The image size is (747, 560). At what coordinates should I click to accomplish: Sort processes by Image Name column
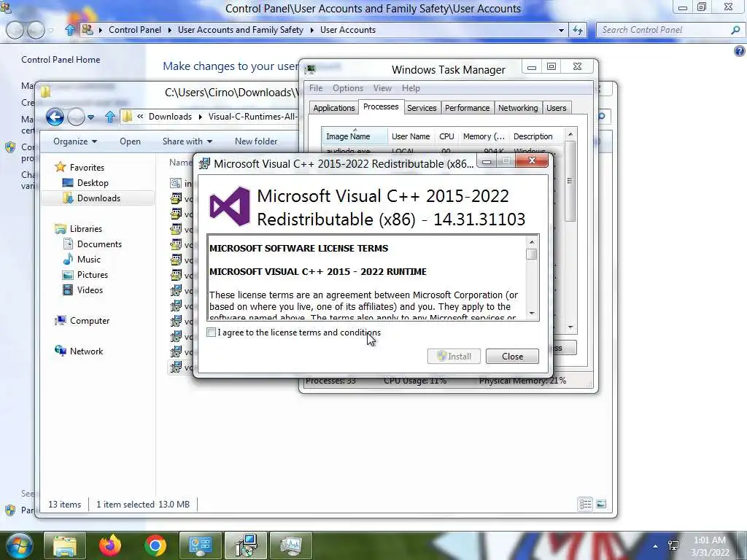tap(355, 136)
